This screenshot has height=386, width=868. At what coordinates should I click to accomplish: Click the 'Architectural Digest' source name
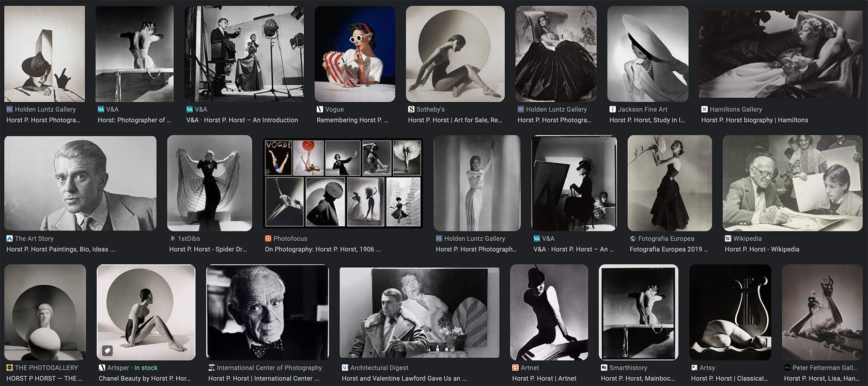coord(379,368)
